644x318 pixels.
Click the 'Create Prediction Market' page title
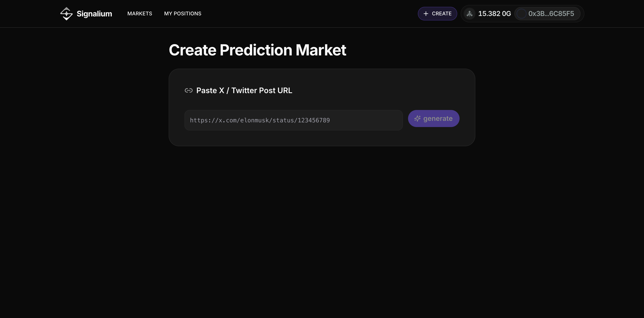(x=257, y=50)
